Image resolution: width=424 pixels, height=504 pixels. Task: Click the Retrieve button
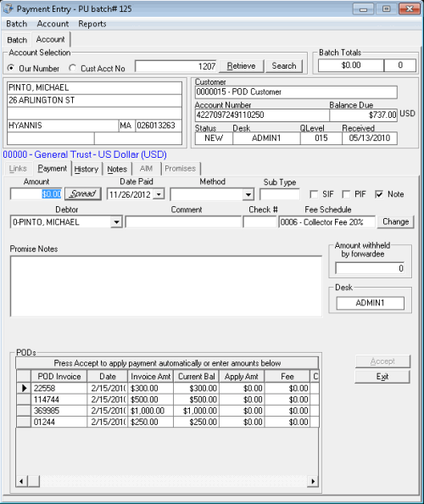tap(241, 66)
